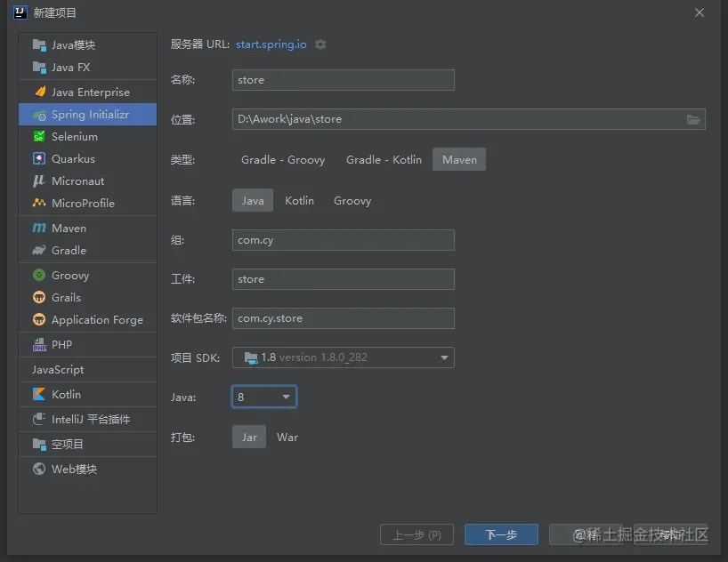The image size is (728, 562).
Task: Click the Java模块 folder icon
Action: point(39,45)
